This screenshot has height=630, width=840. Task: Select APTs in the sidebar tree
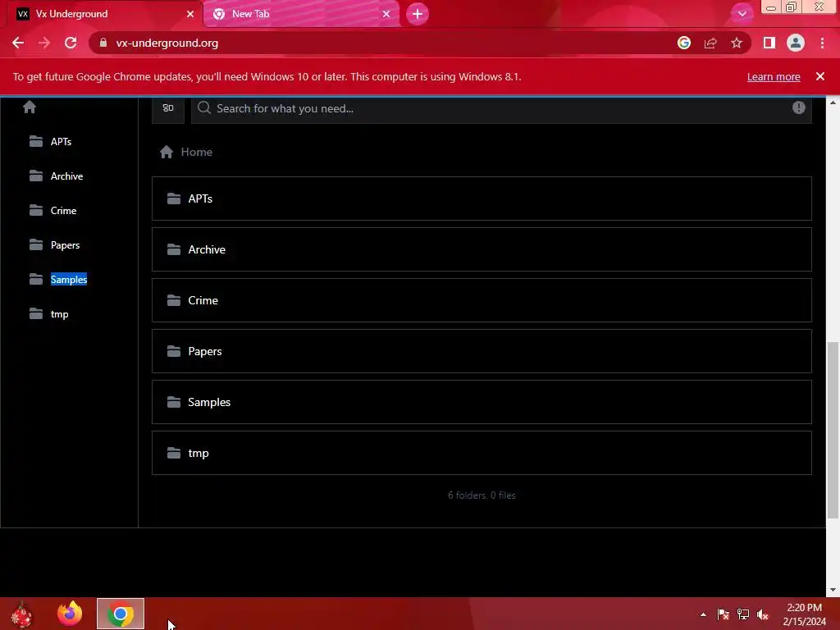pyautogui.click(x=61, y=141)
